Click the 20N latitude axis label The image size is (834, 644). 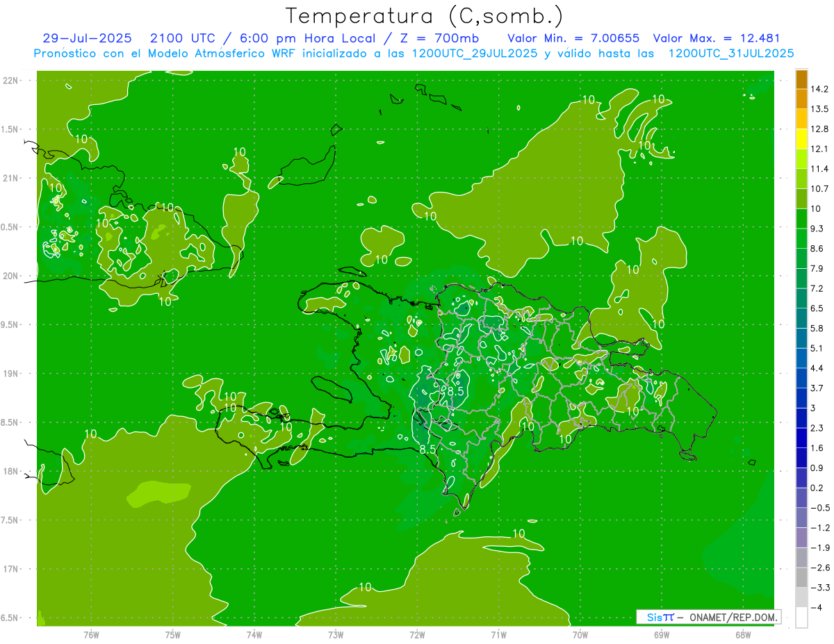point(11,276)
